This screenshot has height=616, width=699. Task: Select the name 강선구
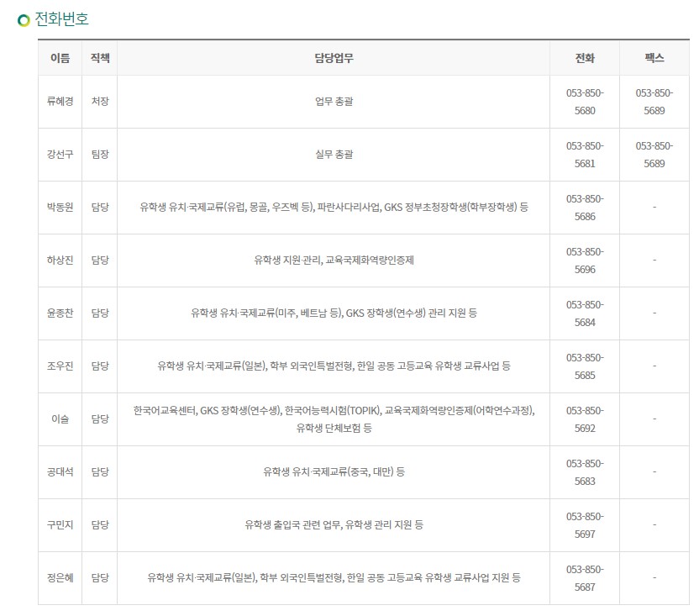pos(60,155)
